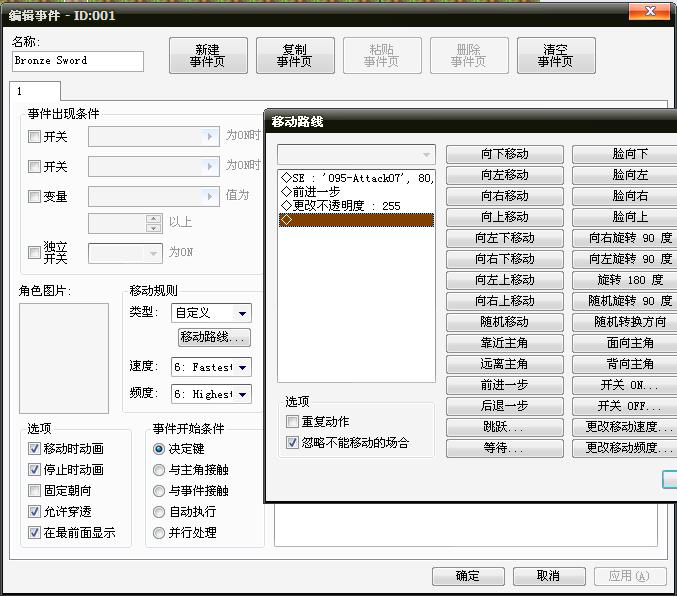Select 与事件接触 trigger radio button
The width and height of the screenshot is (677, 596).
tap(159, 491)
